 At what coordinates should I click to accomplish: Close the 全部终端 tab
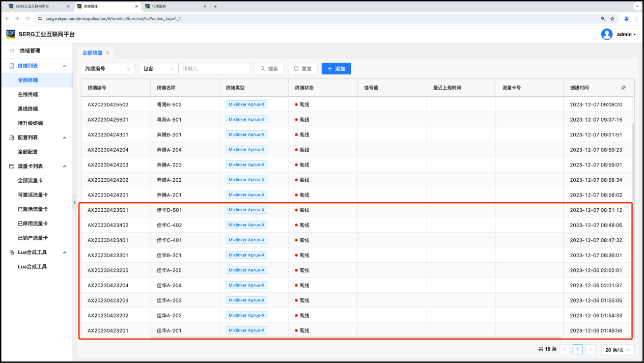107,53
